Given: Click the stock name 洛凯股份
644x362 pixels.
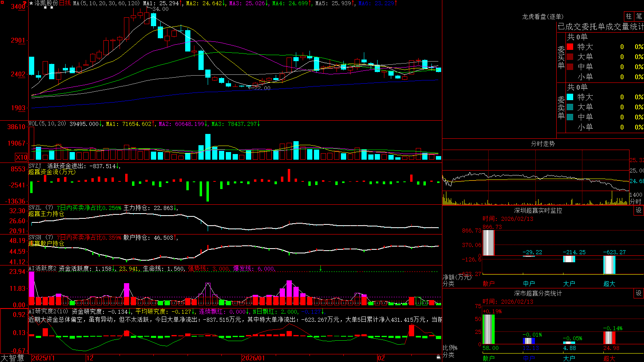Looking at the screenshot, I should point(46,3).
